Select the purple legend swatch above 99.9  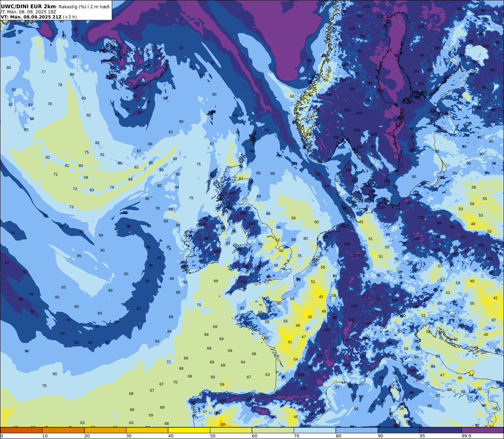(x=483, y=430)
